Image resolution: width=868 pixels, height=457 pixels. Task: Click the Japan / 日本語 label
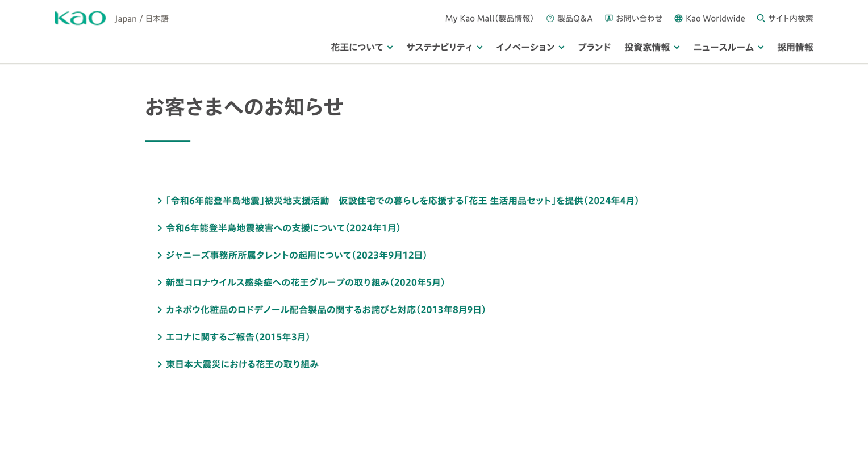click(x=141, y=19)
